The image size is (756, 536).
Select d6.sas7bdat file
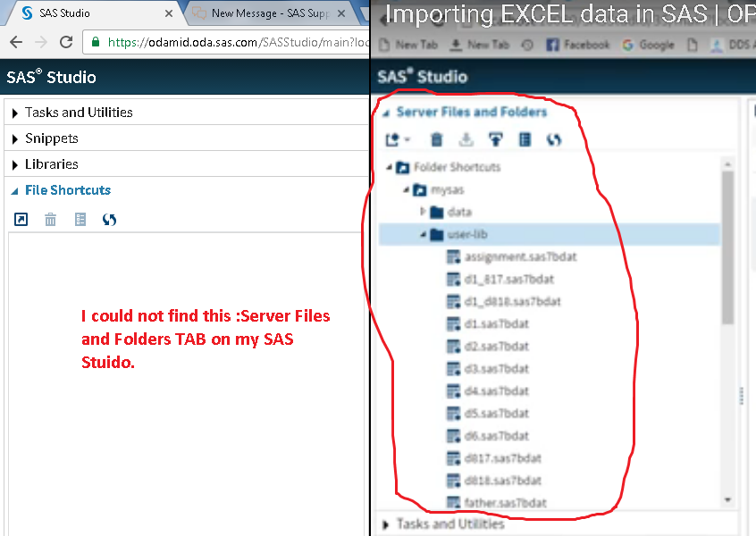[496, 436]
